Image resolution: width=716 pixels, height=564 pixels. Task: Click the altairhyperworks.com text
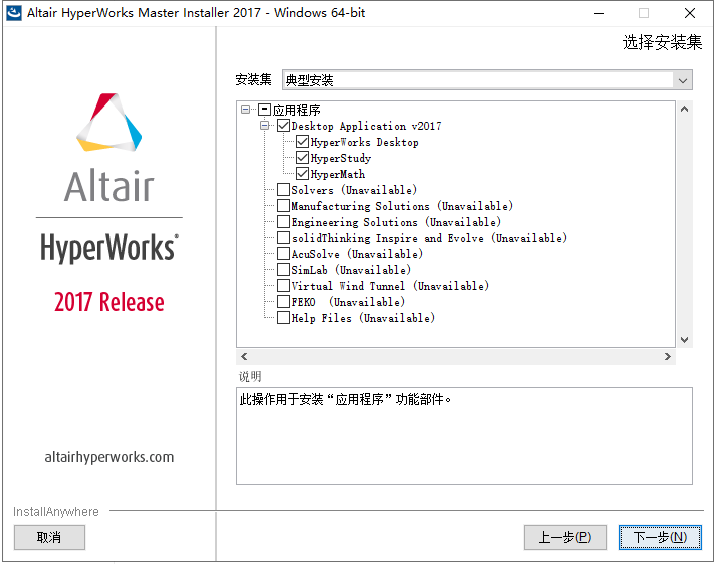point(109,457)
